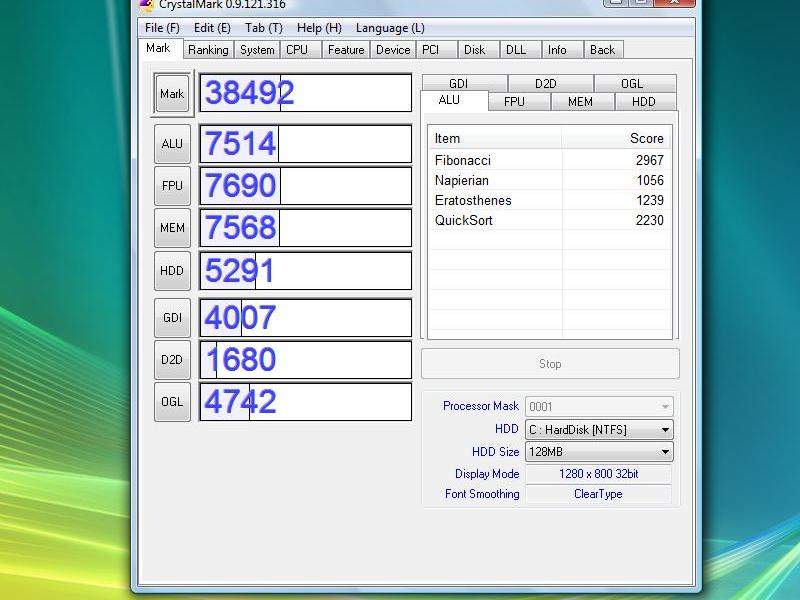This screenshot has height=600, width=800.
Task: Switch to the FPU results tab
Action: coord(514,102)
